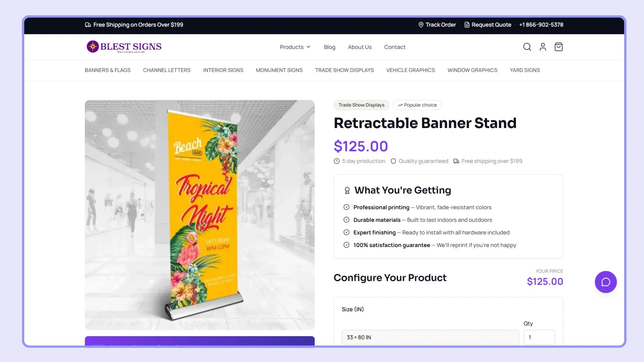
Task: Call the +1 866-902-5378 phone number
Action: point(541,25)
